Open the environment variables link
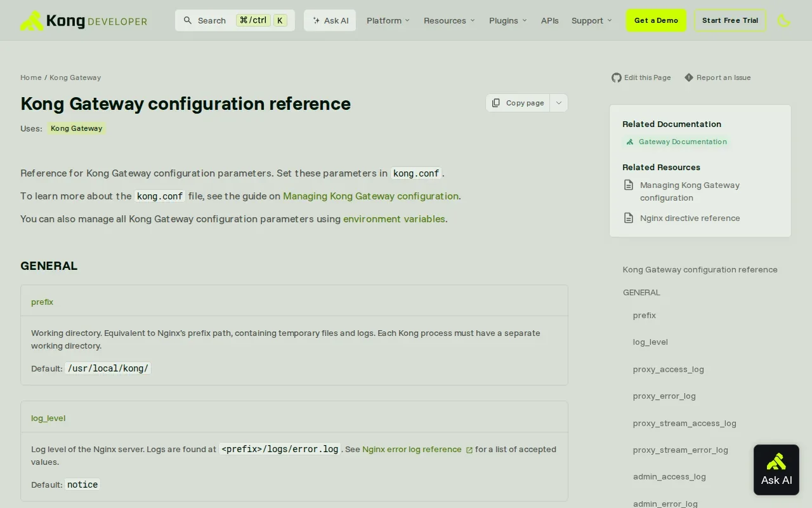Image resolution: width=812 pixels, height=508 pixels. pyautogui.click(x=394, y=218)
